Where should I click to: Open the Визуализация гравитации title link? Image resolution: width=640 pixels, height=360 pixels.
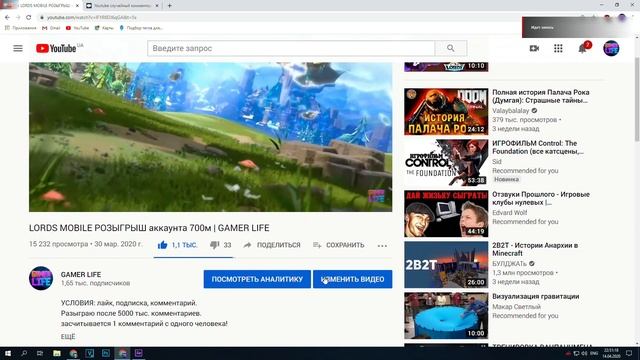click(x=536, y=296)
